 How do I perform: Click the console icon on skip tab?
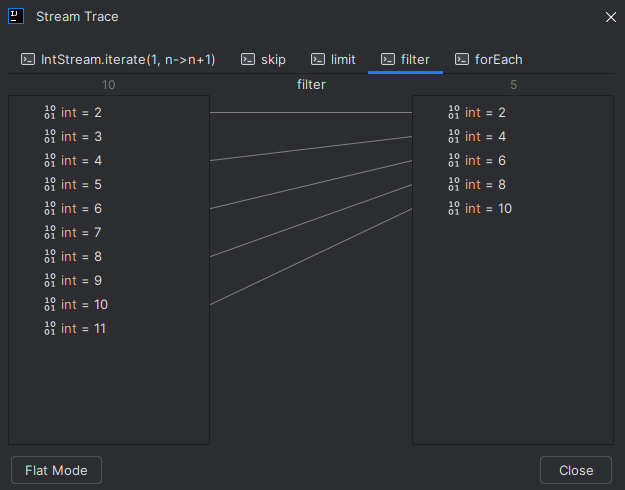(x=248, y=59)
